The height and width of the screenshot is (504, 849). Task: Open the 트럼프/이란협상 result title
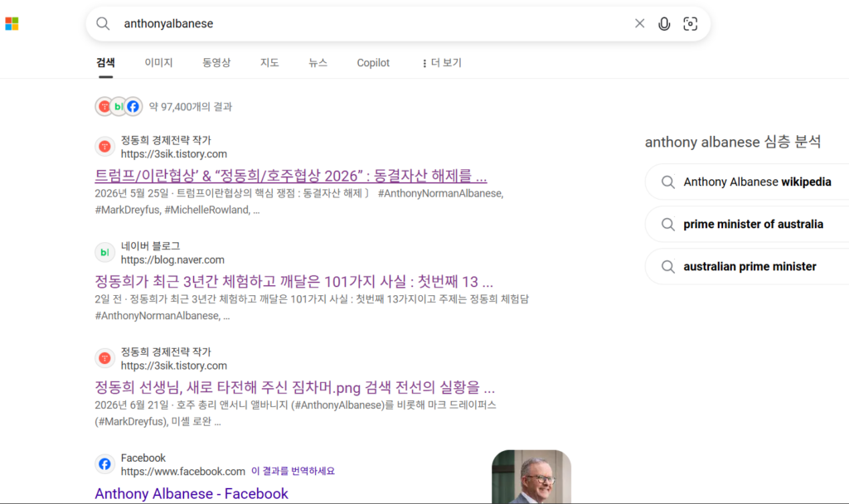click(291, 176)
